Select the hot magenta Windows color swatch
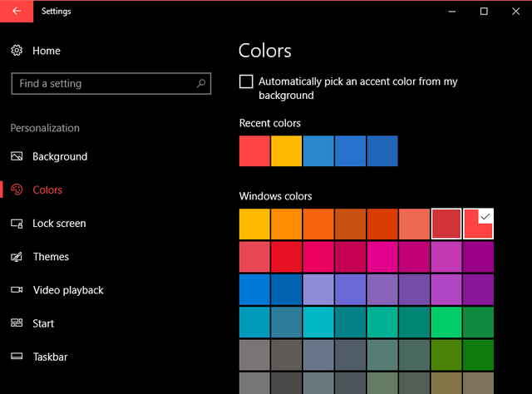Screen dimensions: 532x394 (382, 257)
